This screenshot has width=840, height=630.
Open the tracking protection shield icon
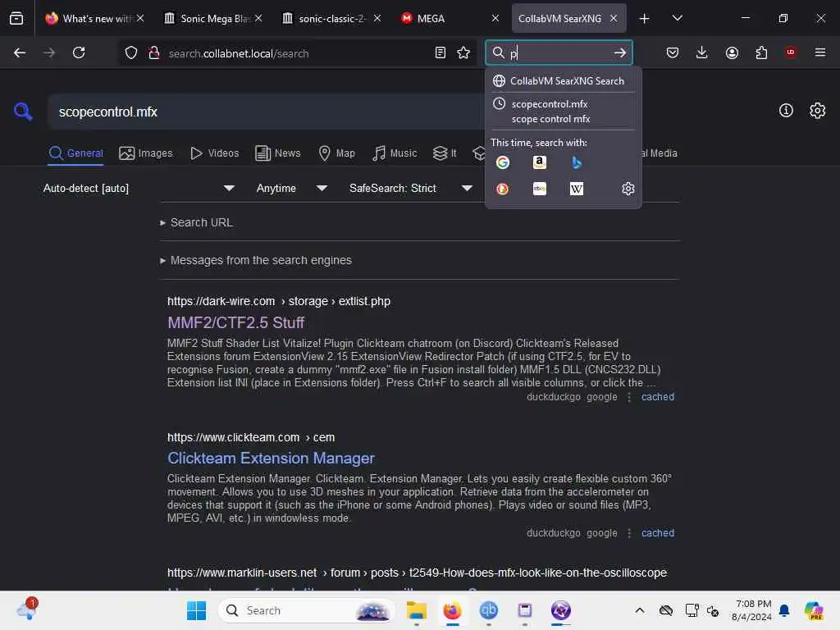coord(131,52)
